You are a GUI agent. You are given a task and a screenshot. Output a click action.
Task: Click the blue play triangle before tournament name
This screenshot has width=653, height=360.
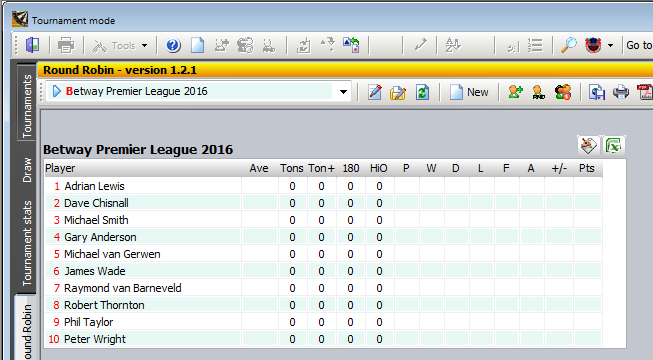[x=57, y=91]
